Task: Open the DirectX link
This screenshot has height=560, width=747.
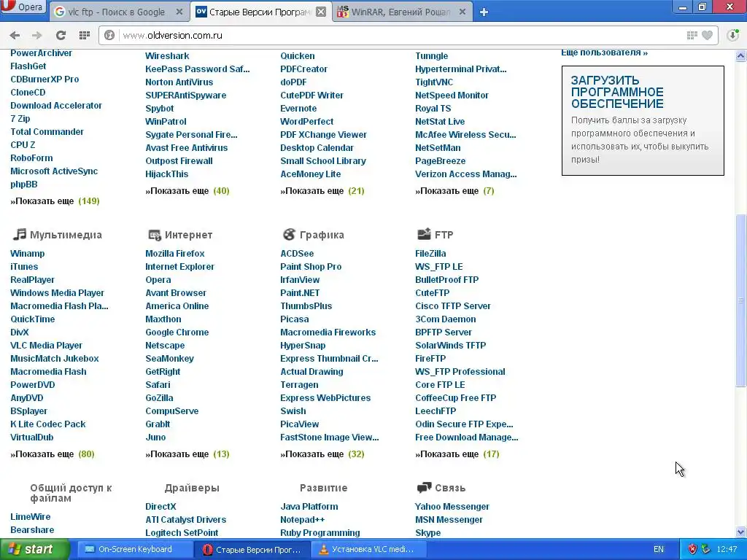Action: (160, 507)
